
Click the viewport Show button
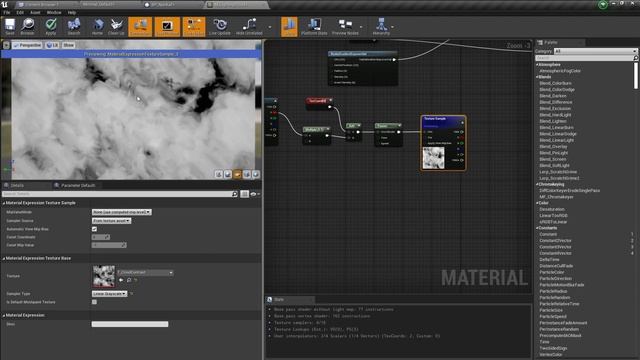pyautogui.click(x=69, y=45)
